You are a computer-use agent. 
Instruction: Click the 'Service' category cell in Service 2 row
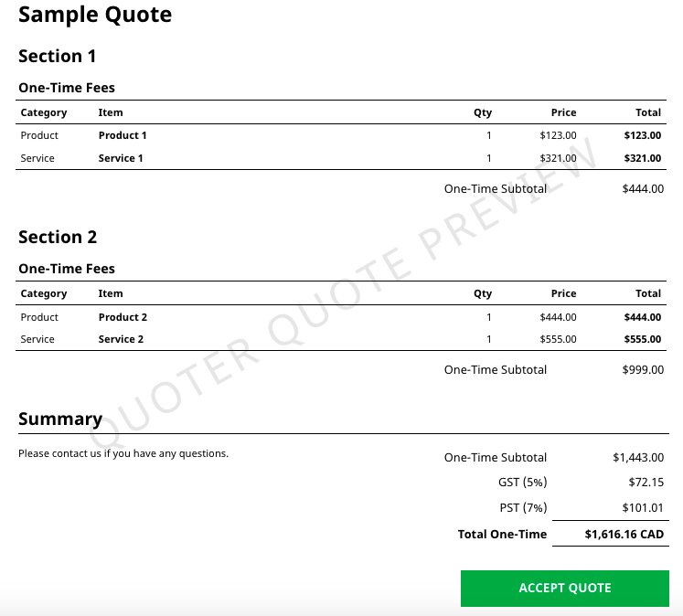pyautogui.click(x=37, y=339)
